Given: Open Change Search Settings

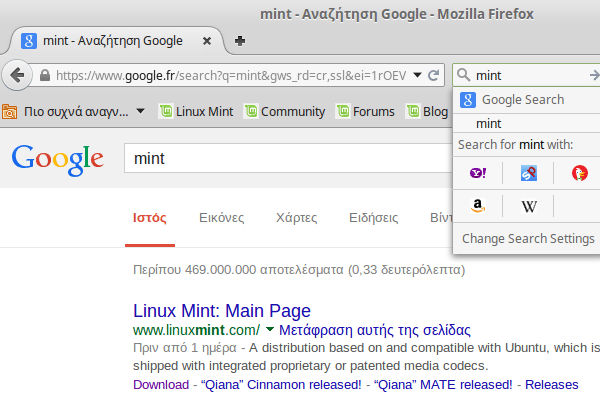Looking at the screenshot, I should tap(528, 238).
